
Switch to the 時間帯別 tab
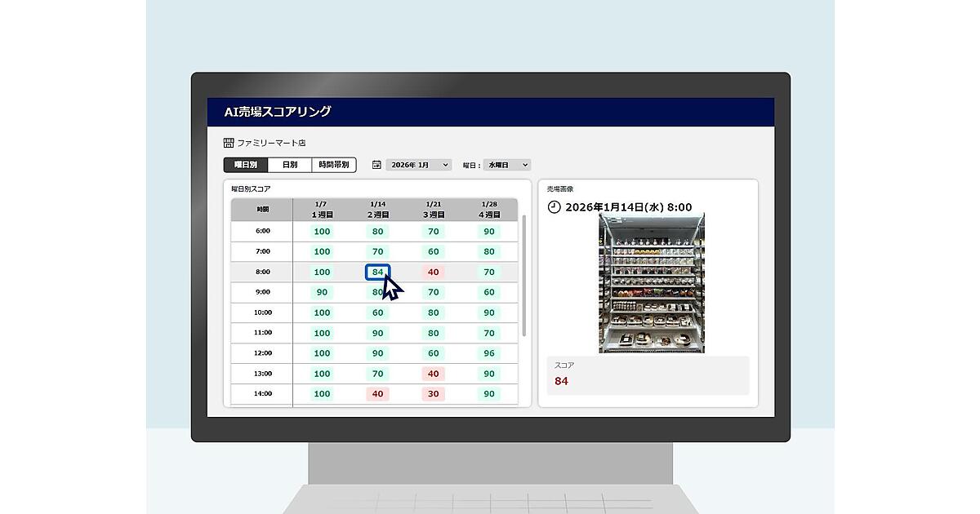tap(334, 165)
